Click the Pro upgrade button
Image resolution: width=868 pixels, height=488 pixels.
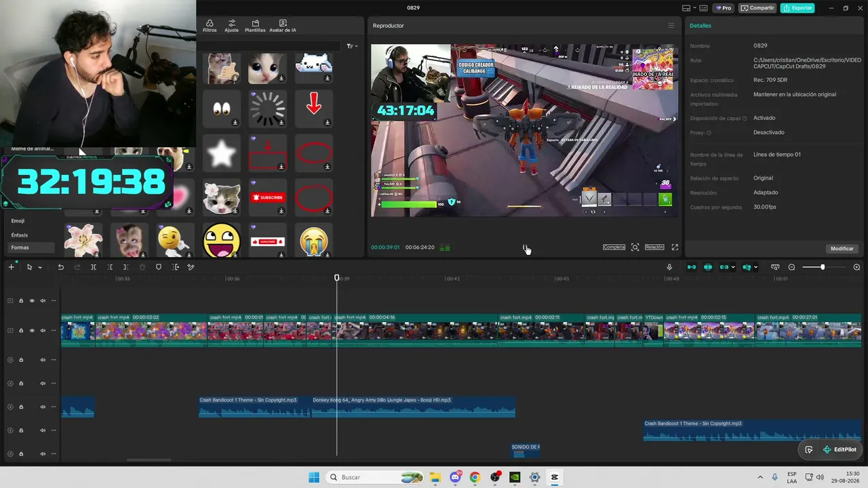click(x=724, y=8)
